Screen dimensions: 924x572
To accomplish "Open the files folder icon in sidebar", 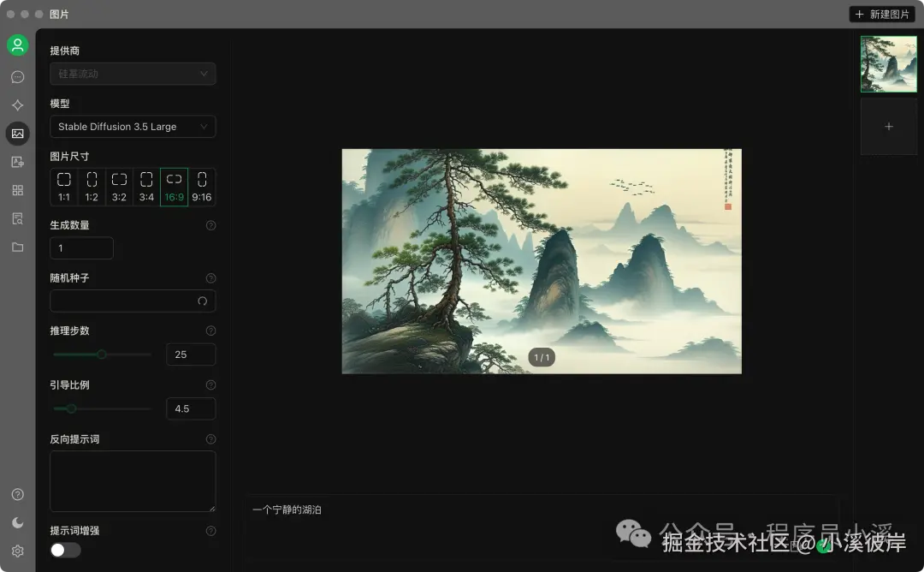I will (18, 247).
